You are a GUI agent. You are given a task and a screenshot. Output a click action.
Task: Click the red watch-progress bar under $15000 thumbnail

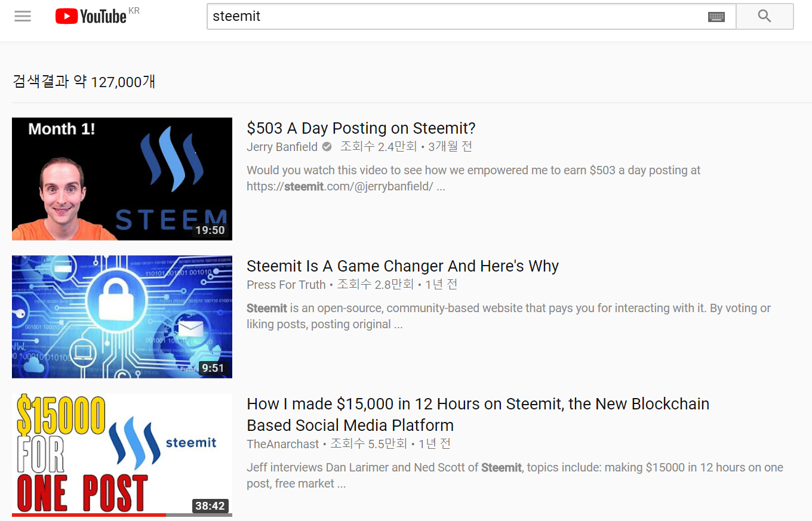(89, 514)
